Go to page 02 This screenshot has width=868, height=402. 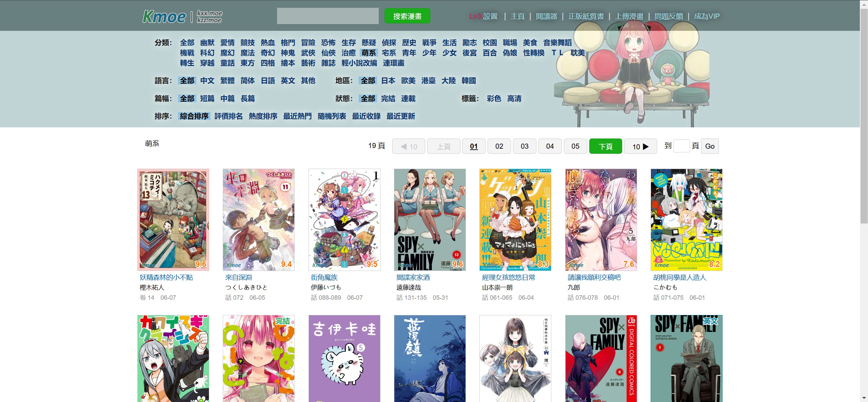coord(499,146)
